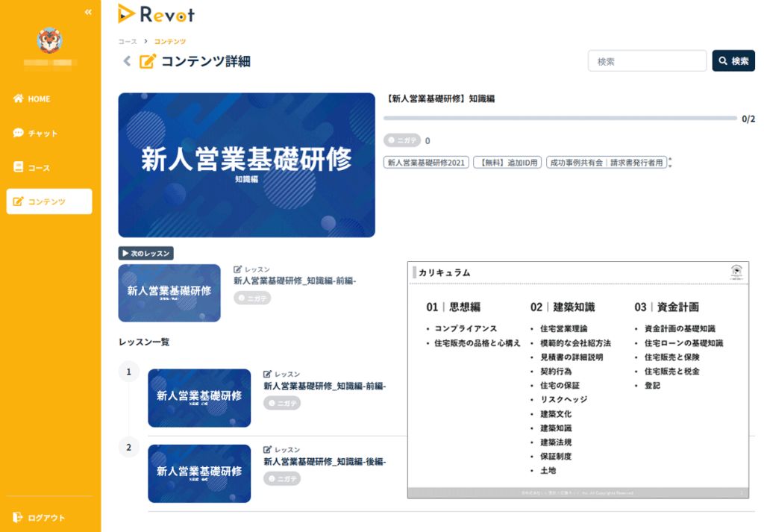The height and width of the screenshot is (532, 764).
Task: Toggle ニガテ on the 次のレッスン item
Action: 252,298
